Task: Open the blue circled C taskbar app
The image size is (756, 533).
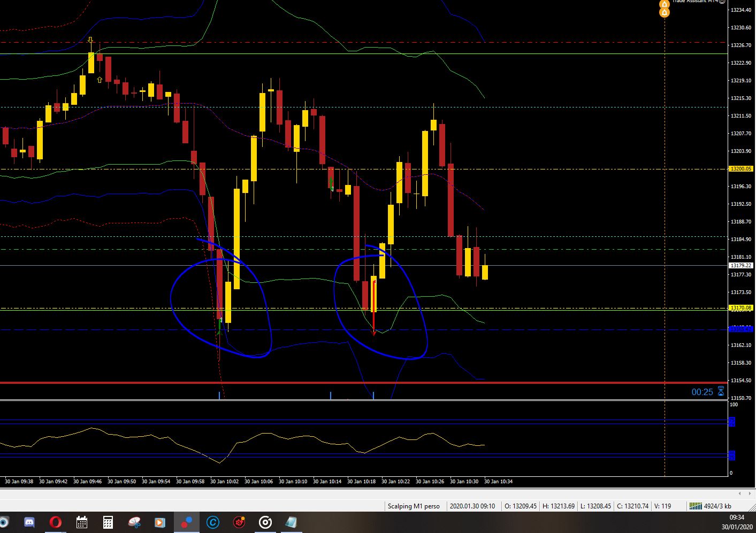Action: point(212,522)
